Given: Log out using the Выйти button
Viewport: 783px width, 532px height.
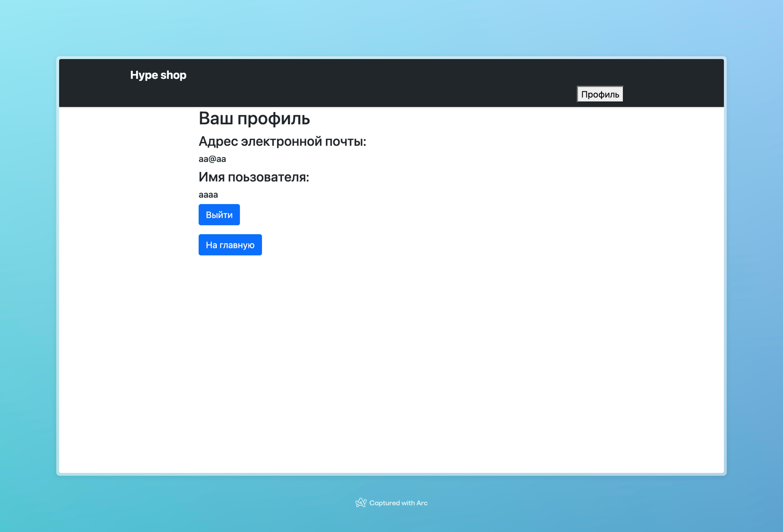Looking at the screenshot, I should pyautogui.click(x=219, y=214).
